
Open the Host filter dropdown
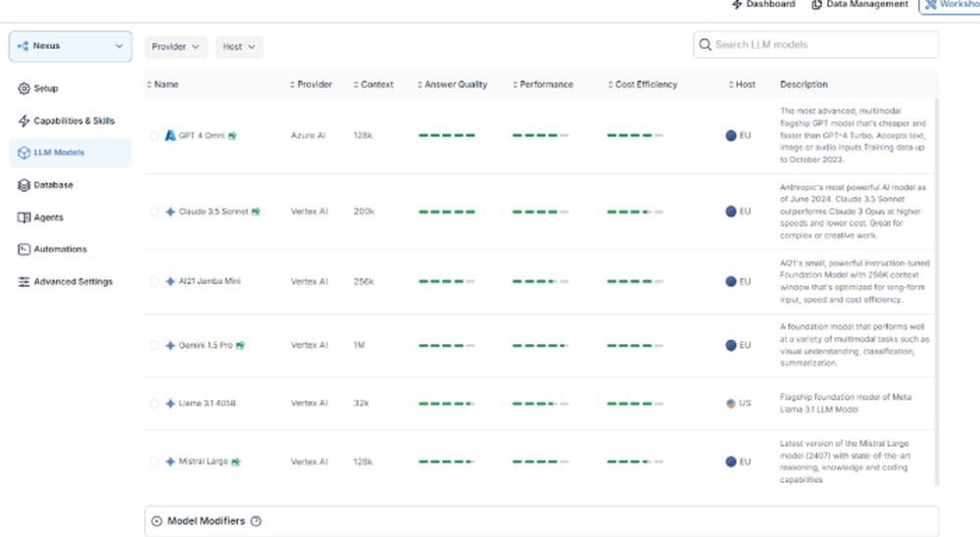(239, 47)
